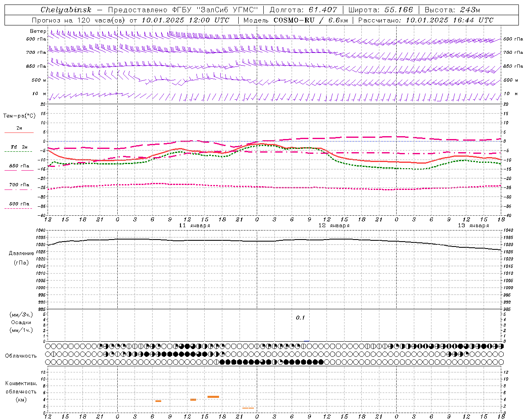Screen dimensions: 525x420
Task: Click the '13 января' date label
Action: (473, 226)
